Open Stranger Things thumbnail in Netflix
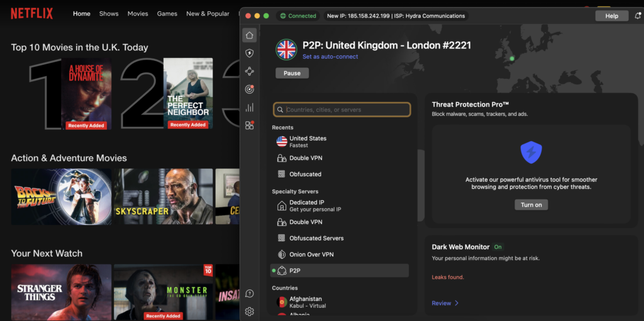The image size is (644, 321). coord(61,292)
